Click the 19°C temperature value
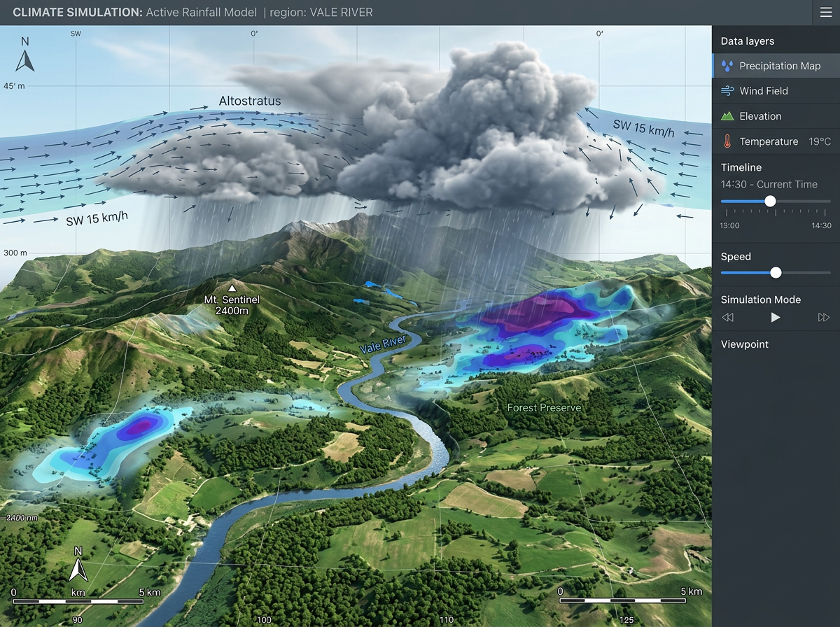 [820, 141]
